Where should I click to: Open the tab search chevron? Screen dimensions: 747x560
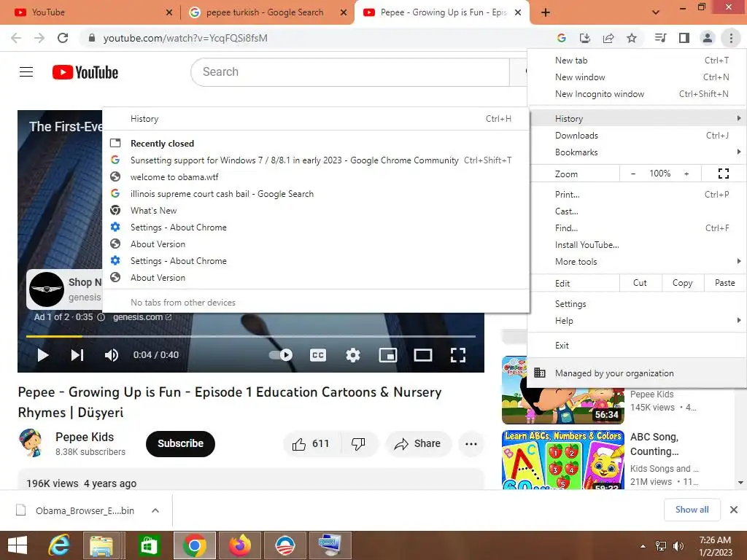[x=656, y=12]
